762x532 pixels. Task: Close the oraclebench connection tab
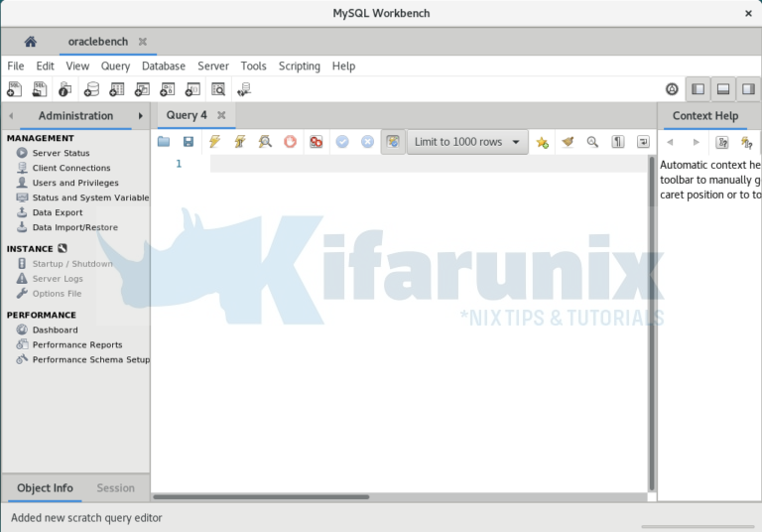[x=143, y=42]
